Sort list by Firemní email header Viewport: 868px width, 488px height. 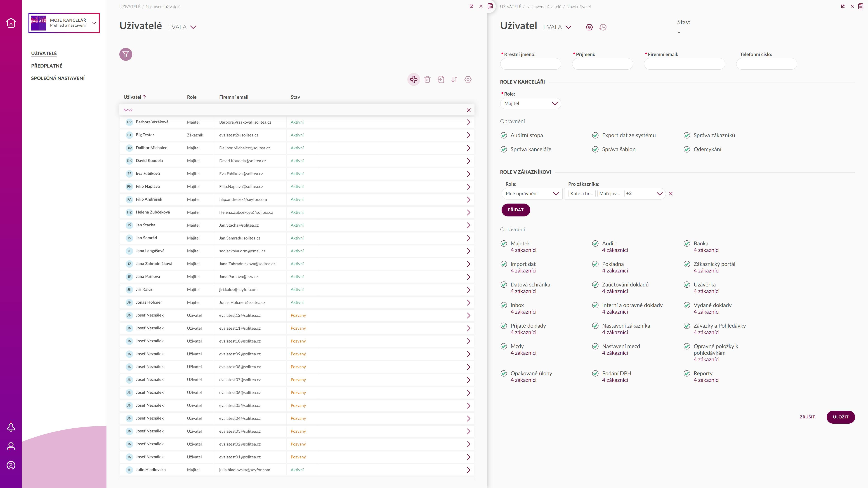click(234, 97)
